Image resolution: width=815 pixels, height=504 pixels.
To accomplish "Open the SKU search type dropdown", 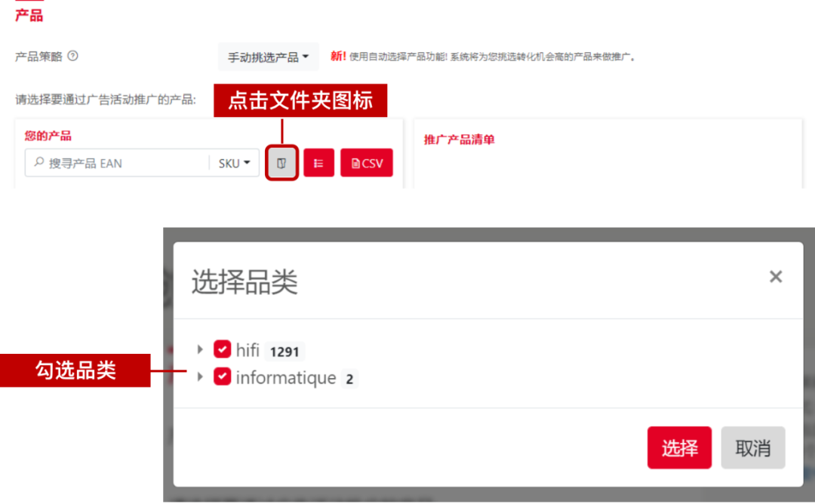I will [236, 162].
